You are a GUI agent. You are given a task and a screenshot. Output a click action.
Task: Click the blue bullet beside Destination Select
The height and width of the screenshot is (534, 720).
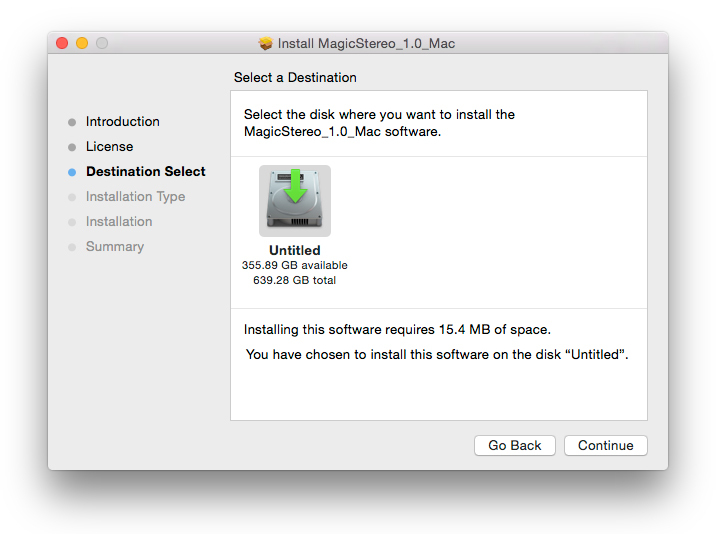coord(72,172)
